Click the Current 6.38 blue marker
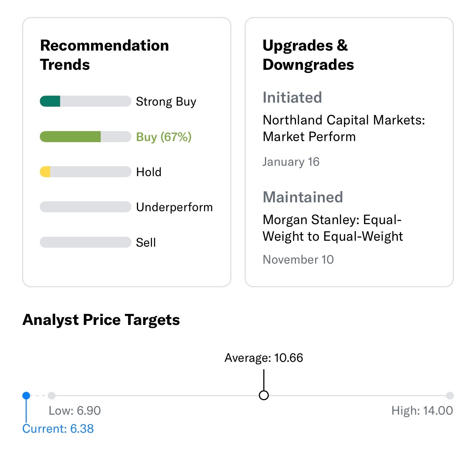 click(x=26, y=395)
